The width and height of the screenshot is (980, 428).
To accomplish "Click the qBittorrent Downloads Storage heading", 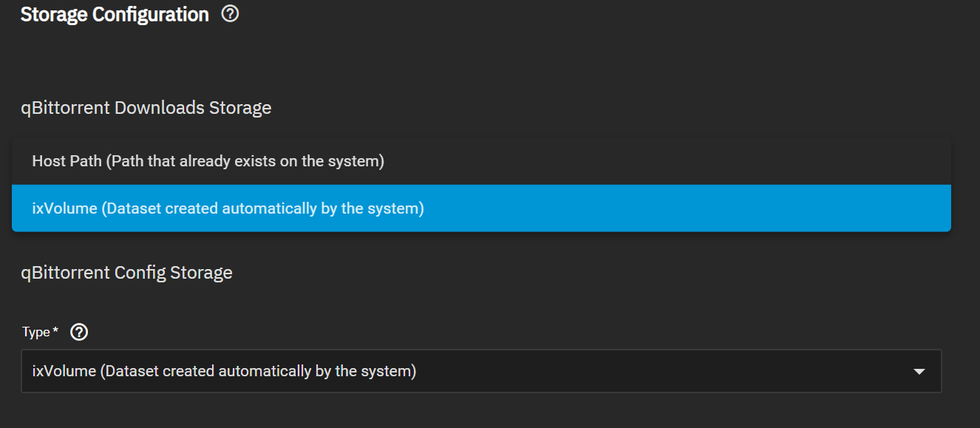I will (146, 108).
